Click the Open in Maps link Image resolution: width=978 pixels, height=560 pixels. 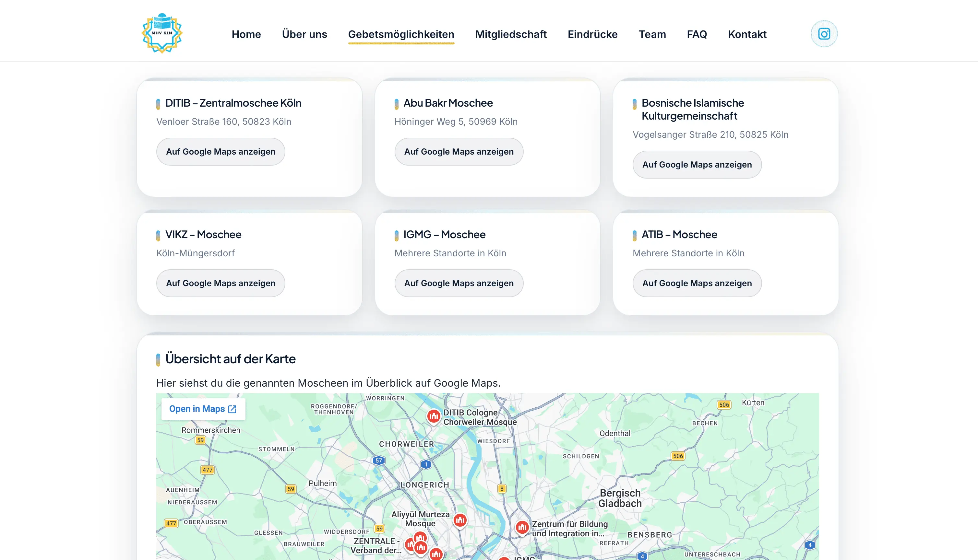203,409
